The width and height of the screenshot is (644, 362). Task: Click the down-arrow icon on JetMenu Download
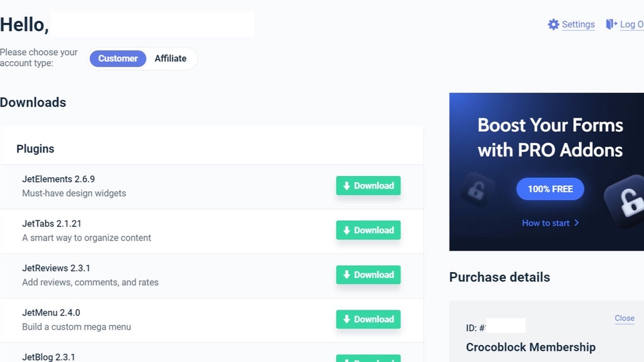[347, 319]
